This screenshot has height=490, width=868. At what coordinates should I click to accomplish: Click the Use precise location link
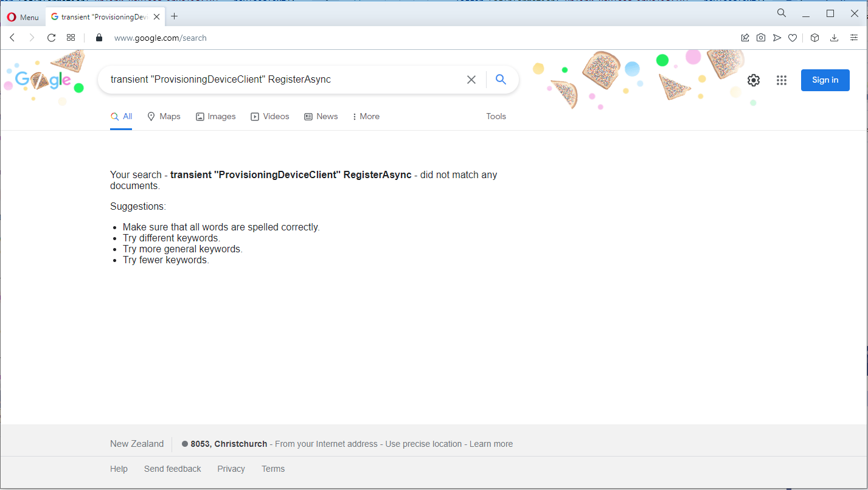(x=423, y=444)
